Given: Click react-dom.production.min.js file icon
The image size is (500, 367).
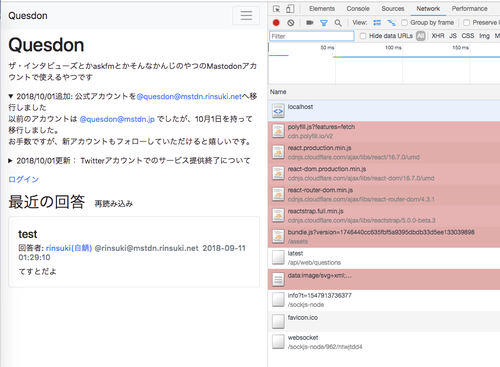Looking at the screenshot, I should click(x=278, y=173).
